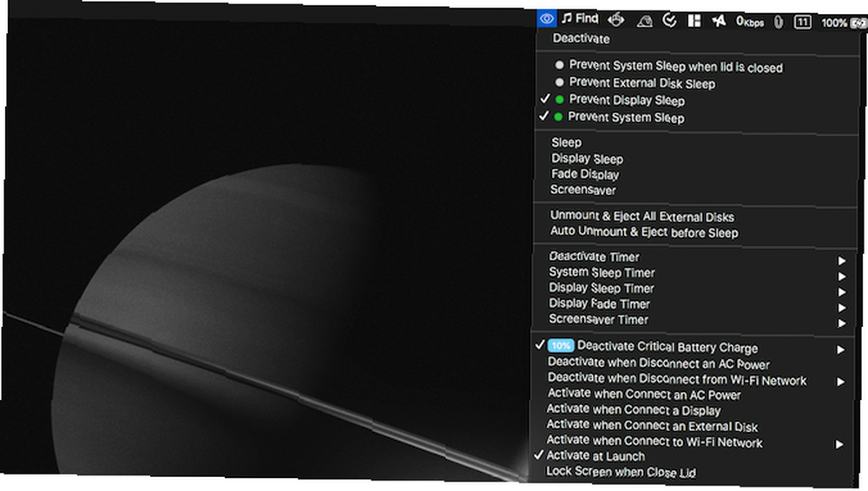The width and height of the screenshot is (868, 491).
Task: Open the calendar icon showing 11
Action: point(803,23)
